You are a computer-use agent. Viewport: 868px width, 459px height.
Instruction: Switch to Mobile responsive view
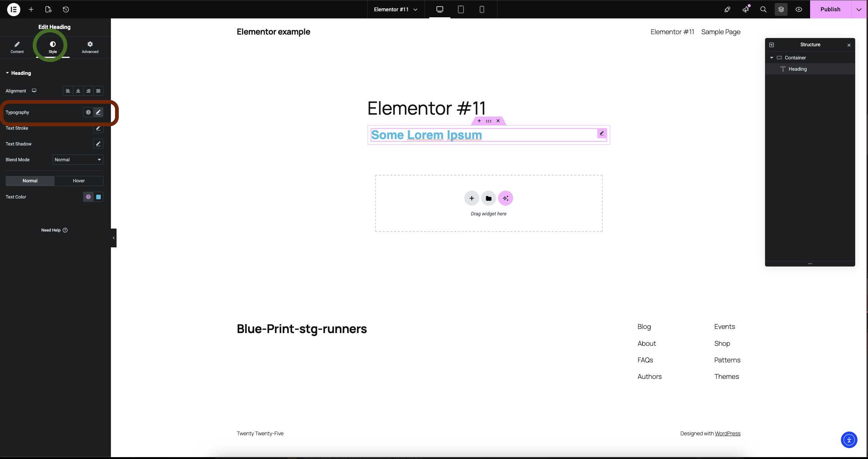482,9
